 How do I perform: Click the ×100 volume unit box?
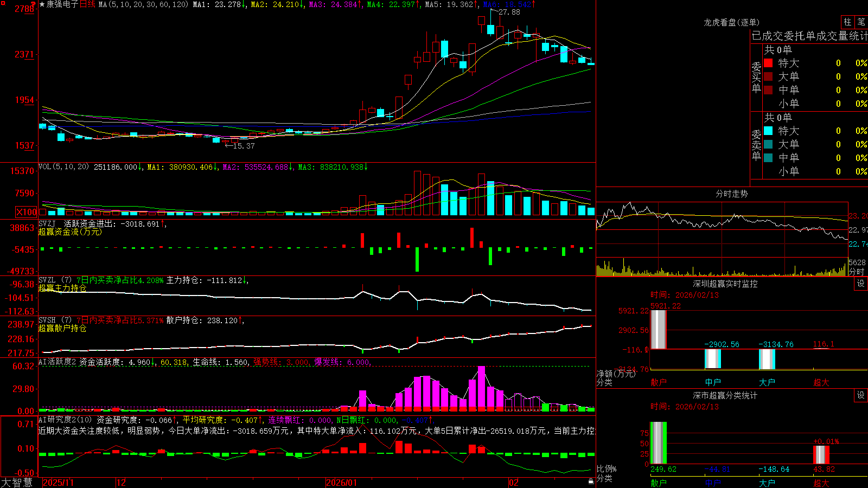tap(27, 212)
